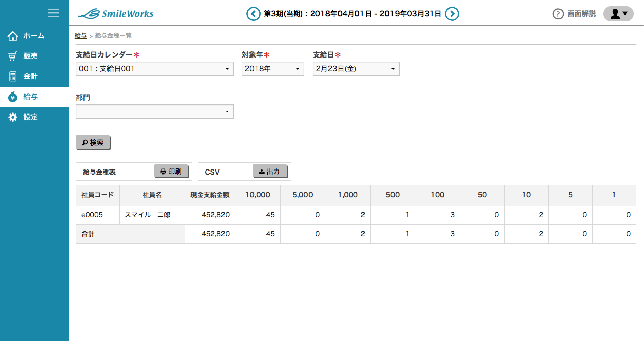Click the 1,000 column header
The height and width of the screenshot is (341, 644).
point(348,195)
